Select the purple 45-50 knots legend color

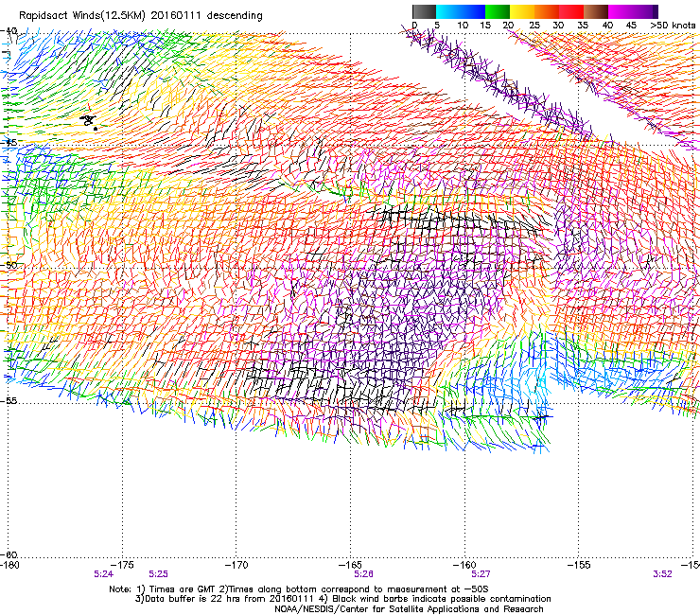(x=643, y=11)
